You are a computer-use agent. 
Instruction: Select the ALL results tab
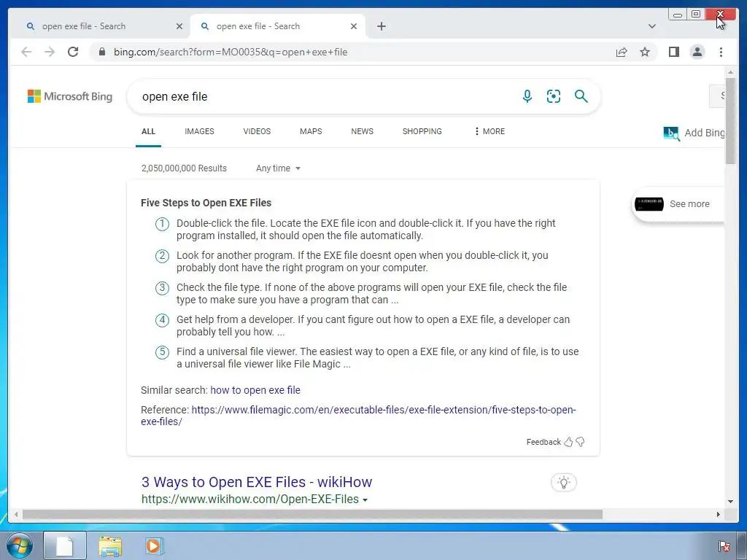[148, 131]
